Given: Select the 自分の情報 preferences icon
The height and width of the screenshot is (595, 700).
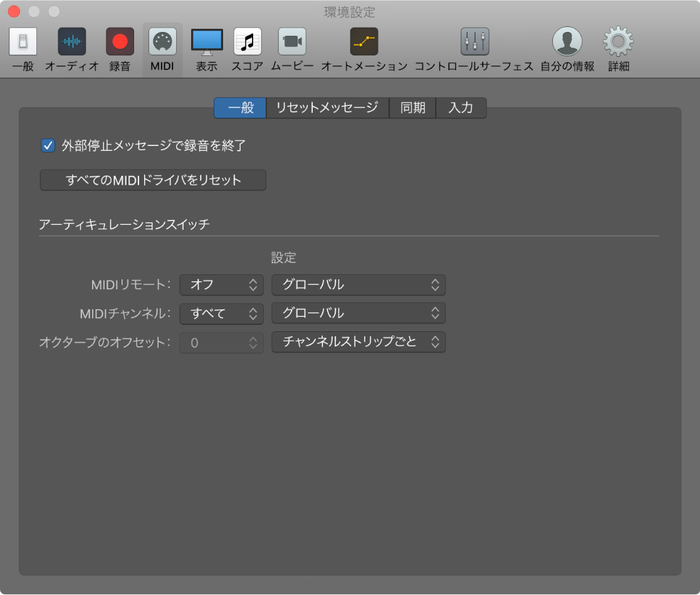Looking at the screenshot, I should [x=568, y=42].
